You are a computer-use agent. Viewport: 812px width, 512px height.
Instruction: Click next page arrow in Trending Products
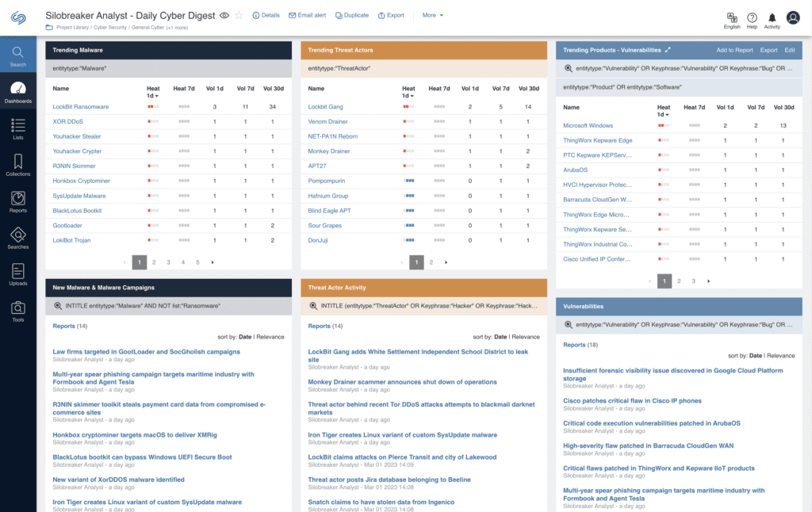click(708, 281)
